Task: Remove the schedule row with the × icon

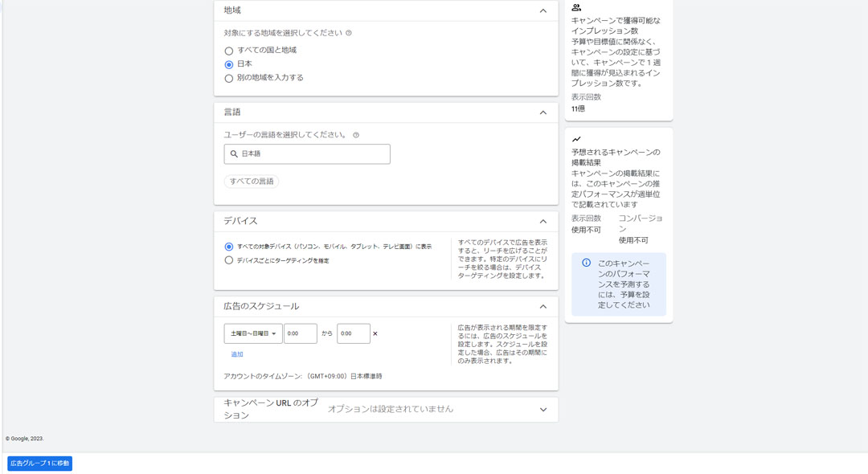Action: (x=375, y=333)
